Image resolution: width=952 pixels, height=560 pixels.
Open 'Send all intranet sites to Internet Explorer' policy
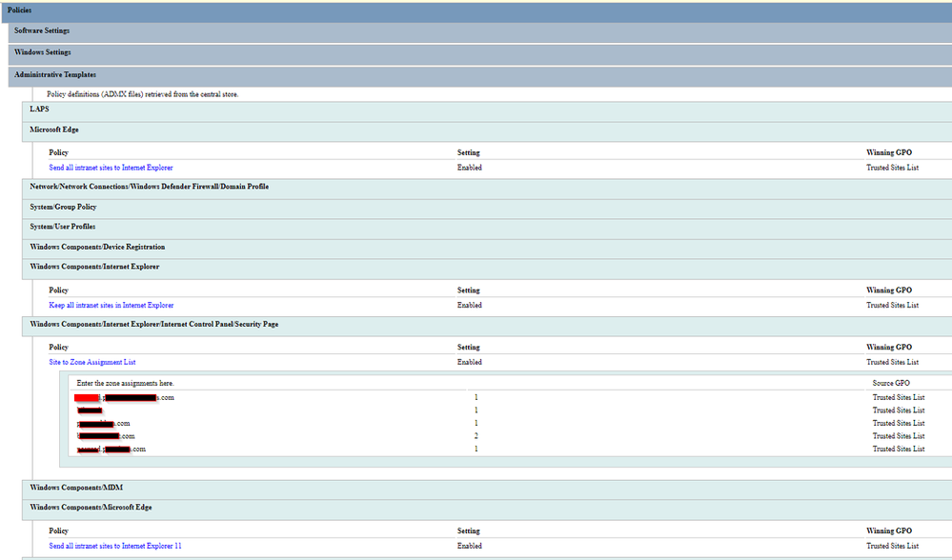coord(111,168)
